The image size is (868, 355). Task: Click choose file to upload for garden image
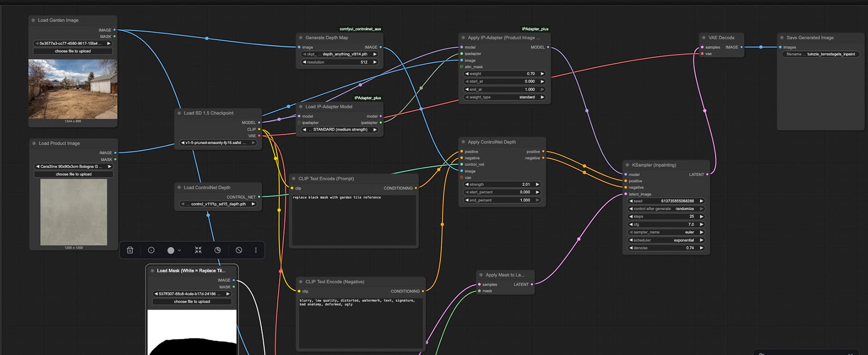(72, 51)
